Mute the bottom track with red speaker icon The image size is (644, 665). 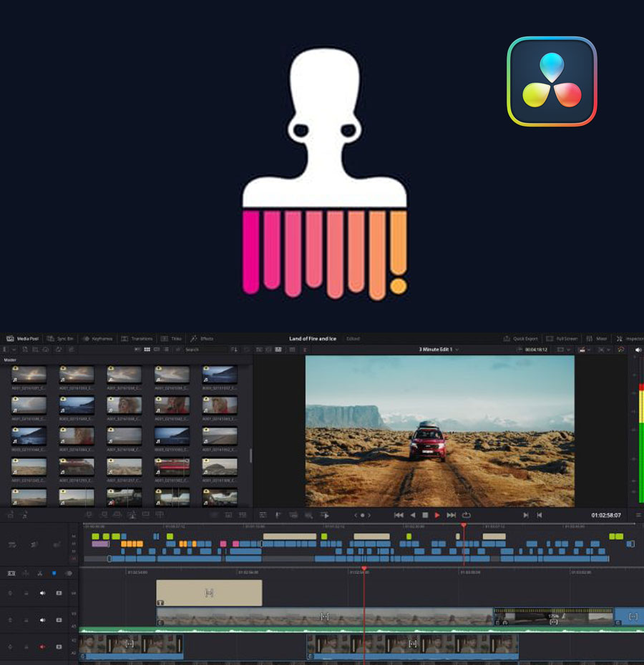point(42,647)
